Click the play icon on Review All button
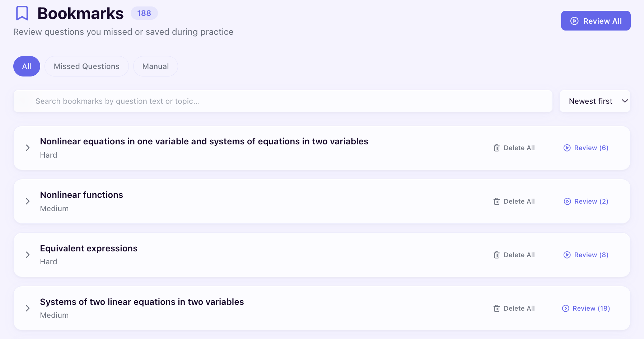The height and width of the screenshot is (339, 644). (x=575, y=20)
